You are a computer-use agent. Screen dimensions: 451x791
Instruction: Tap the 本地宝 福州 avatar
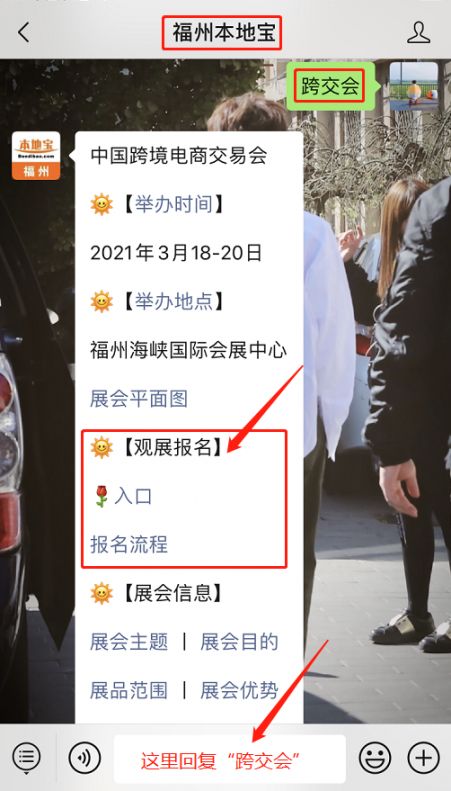tap(36, 156)
